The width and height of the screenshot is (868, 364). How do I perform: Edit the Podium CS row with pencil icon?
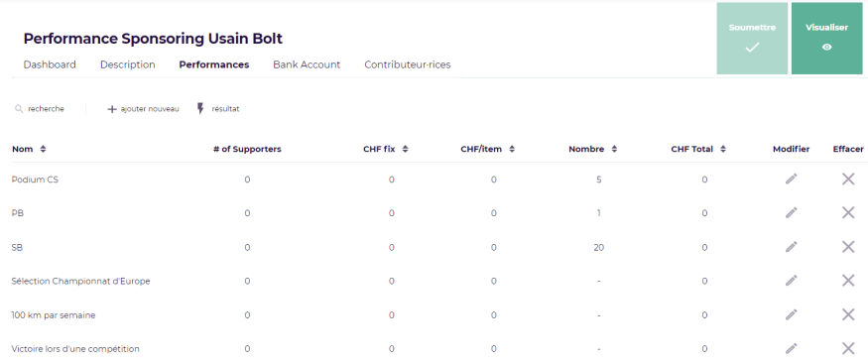791,179
